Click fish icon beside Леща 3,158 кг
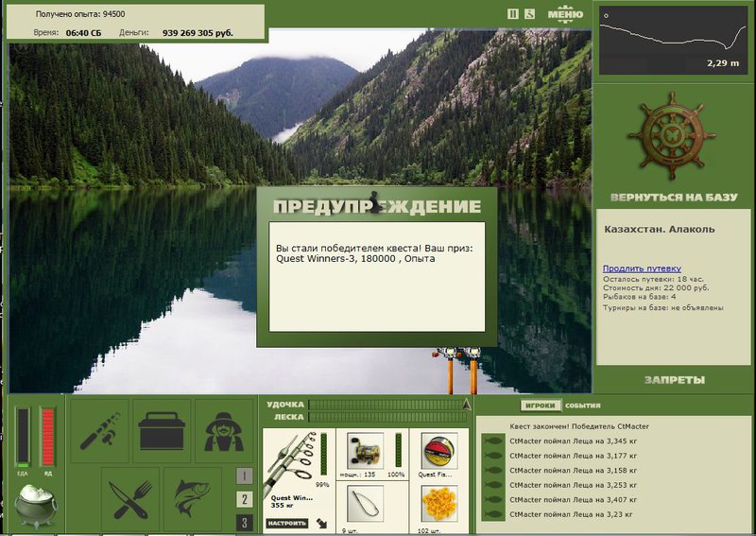The height and width of the screenshot is (536, 756). (492, 470)
